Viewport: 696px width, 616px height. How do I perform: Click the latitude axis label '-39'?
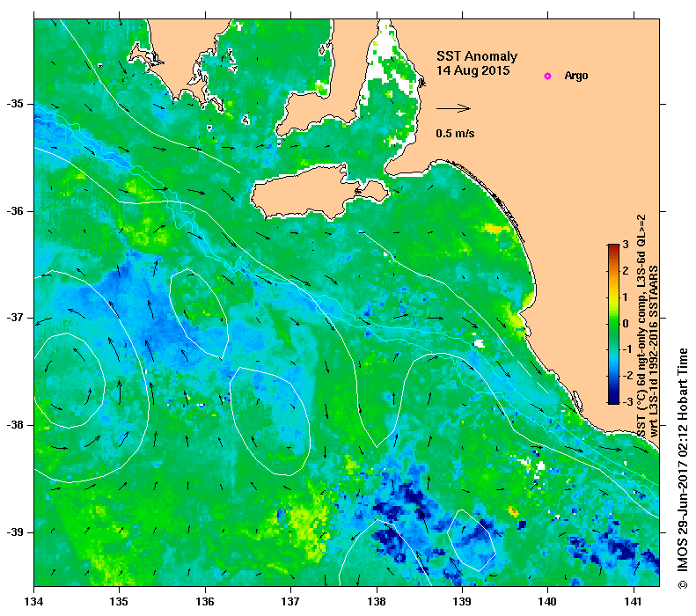(x=15, y=532)
